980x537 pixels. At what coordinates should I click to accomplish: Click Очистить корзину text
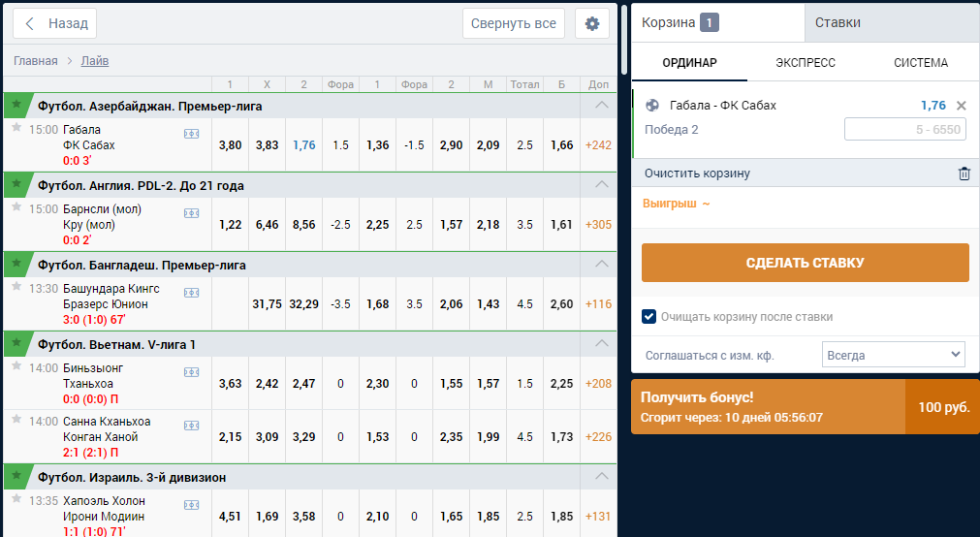[697, 174]
